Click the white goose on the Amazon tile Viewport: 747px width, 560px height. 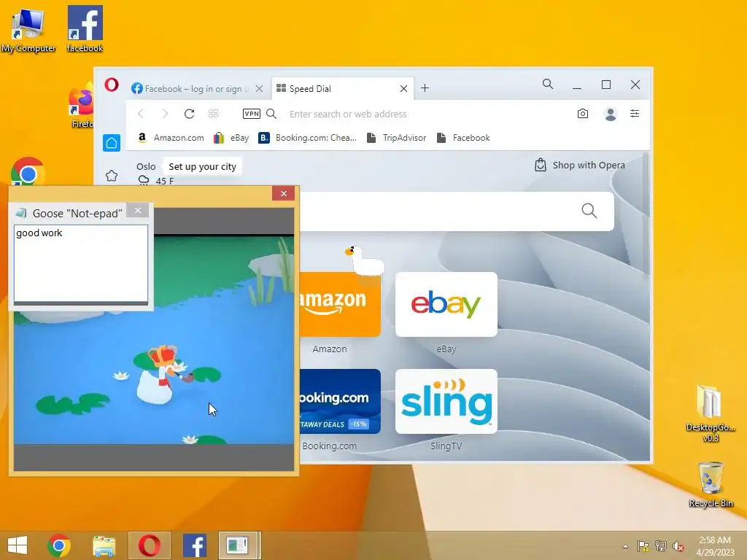[x=365, y=261]
